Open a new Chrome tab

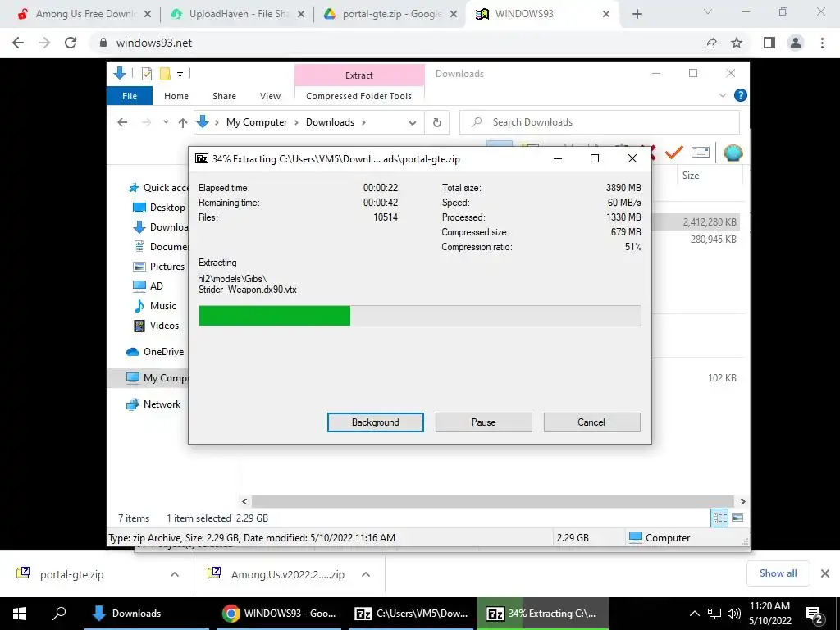point(637,14)
